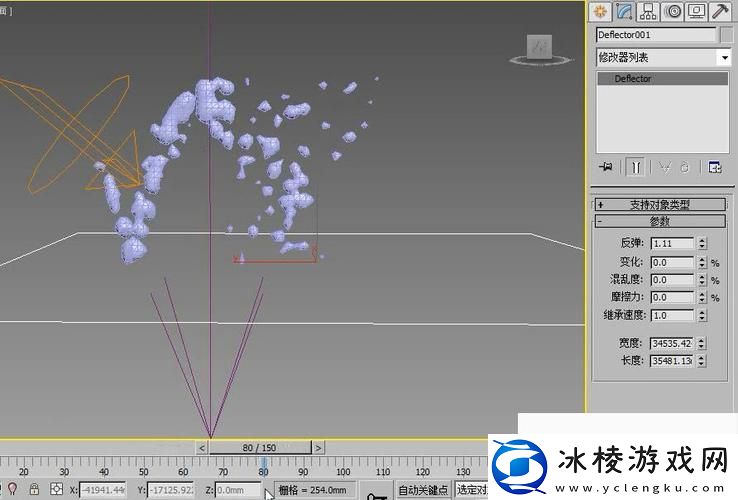The height and width of the screenshot is (500, 738).
Task: Open the Motion panel tab
Action: [x=673, y=11]
